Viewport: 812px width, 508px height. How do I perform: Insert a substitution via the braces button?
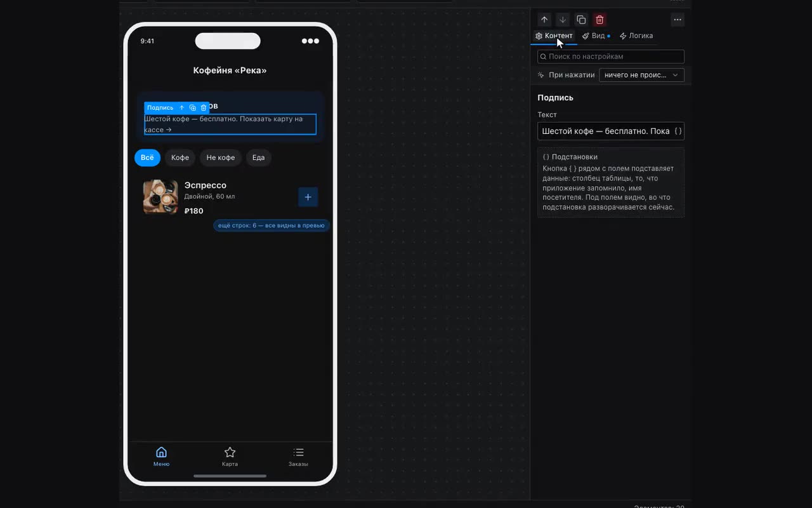678,131
